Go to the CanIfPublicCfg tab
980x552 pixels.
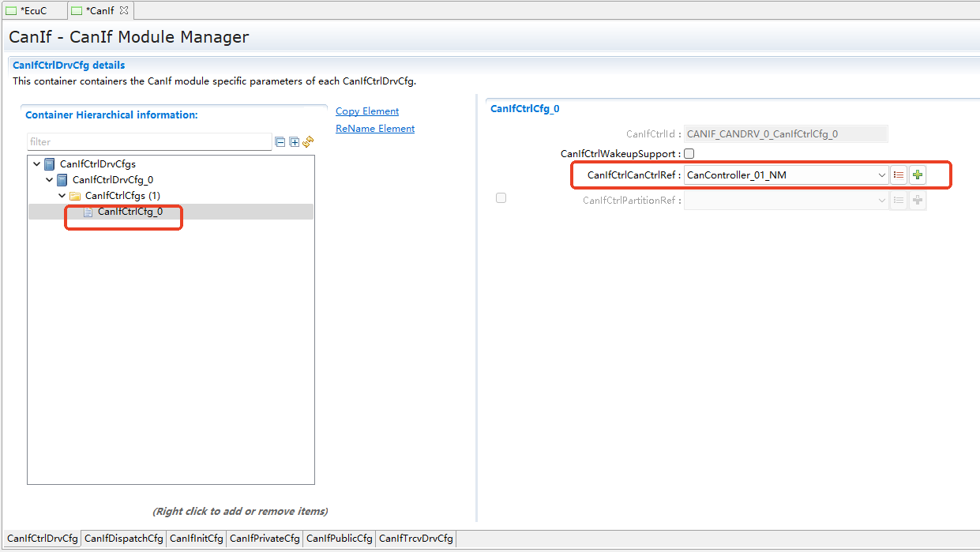339,539
